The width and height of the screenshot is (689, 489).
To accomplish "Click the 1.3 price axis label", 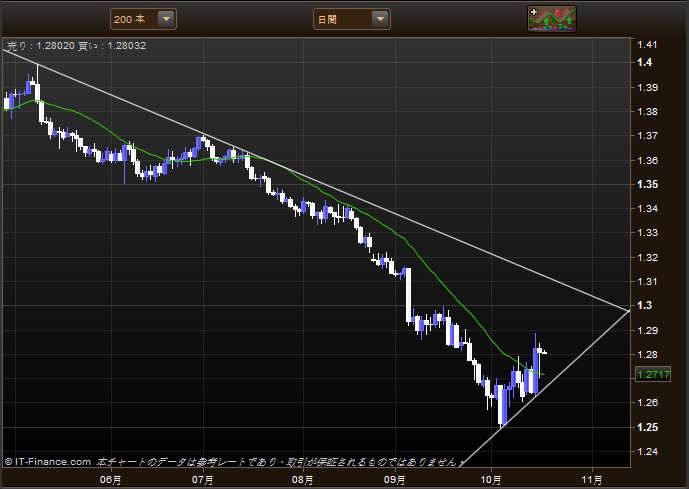I will coord(645,305).
